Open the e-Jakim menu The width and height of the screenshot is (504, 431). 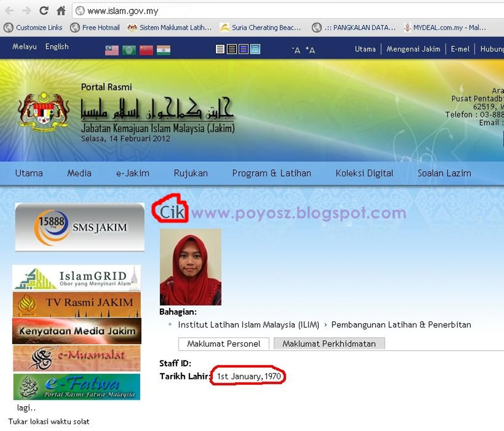click(x=133, y=173)
